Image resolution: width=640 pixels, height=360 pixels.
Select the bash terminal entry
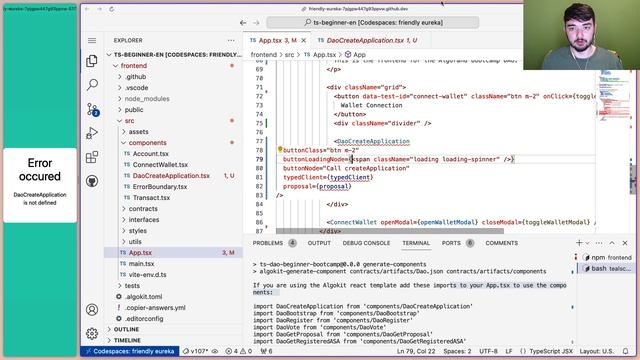607,269
